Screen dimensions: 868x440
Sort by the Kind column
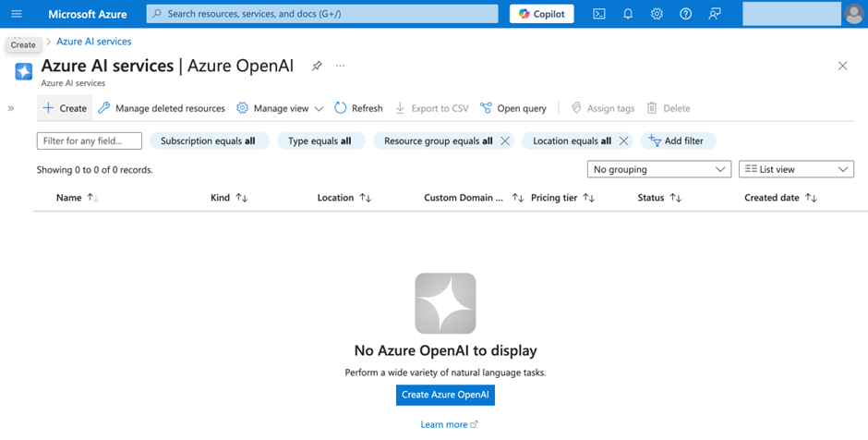point(229,198)
